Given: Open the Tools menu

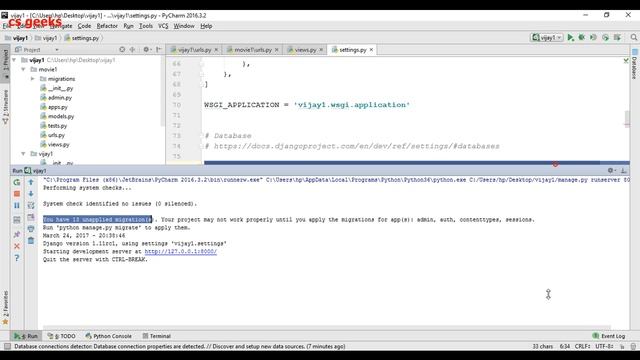Looking at the screenshot, I should pyautogui.click(x=146, y=26).
